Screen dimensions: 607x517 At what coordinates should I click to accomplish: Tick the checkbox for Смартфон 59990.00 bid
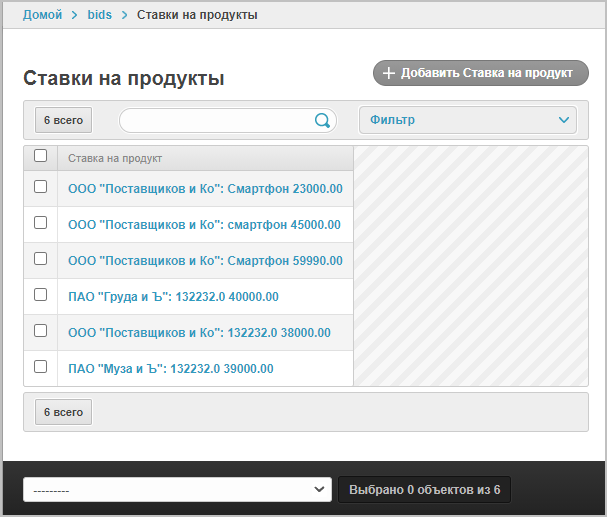[41, 259]
